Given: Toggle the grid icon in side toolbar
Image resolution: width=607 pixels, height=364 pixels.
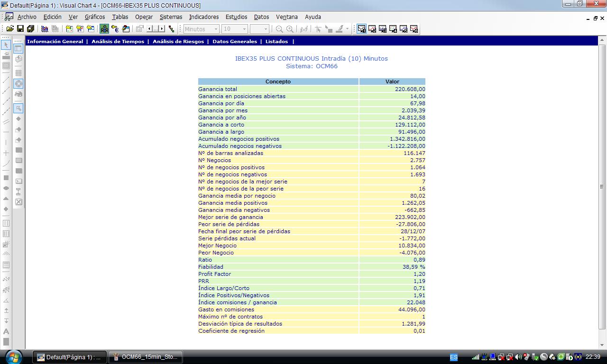Looking at the screenshot, I should [x=18, y=73].
